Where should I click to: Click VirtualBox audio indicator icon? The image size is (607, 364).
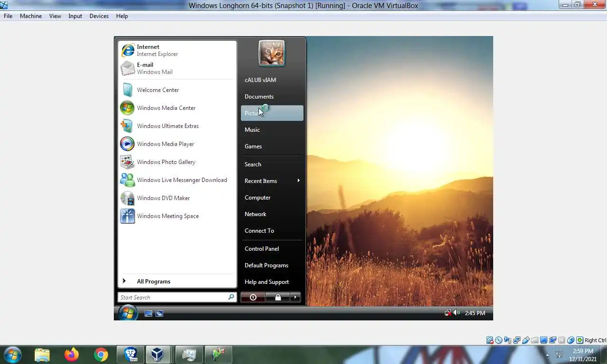pyautogui.click(x=507, y=340)
